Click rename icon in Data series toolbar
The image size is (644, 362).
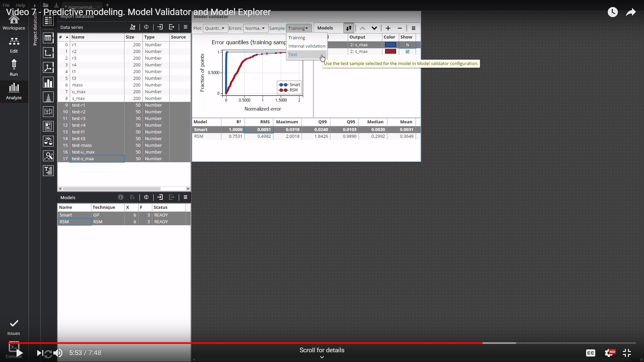[146, 27]
